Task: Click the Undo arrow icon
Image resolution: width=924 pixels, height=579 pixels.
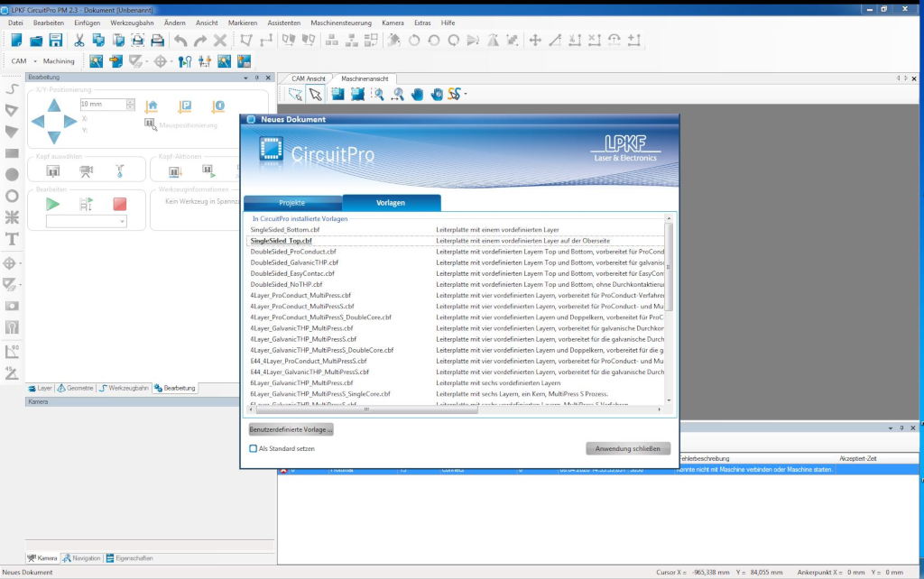Action: (180, 40)
